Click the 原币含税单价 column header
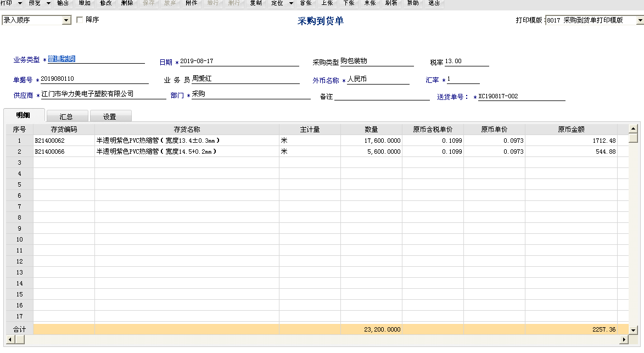 (x=433, y=130)
